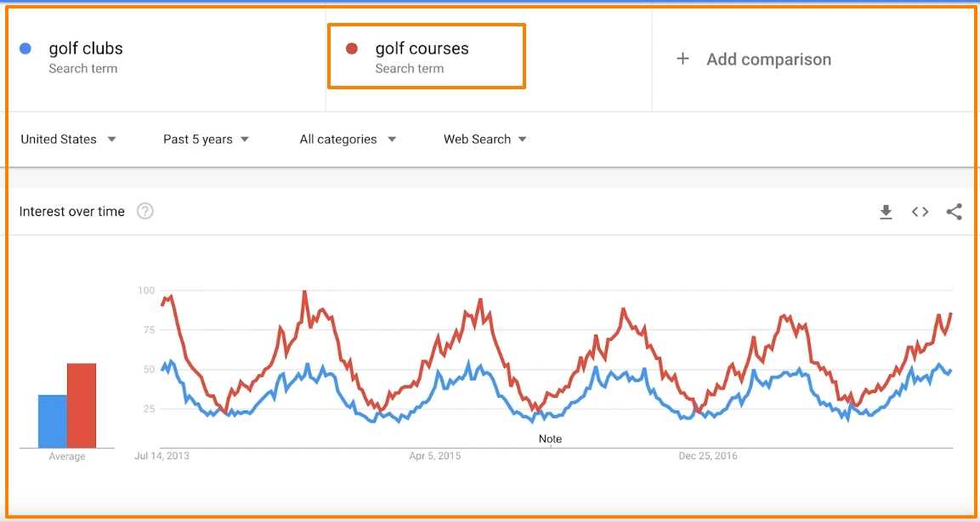Click the help question mark icon
This screenshot has width=980, height=522.
pos(145,212)
